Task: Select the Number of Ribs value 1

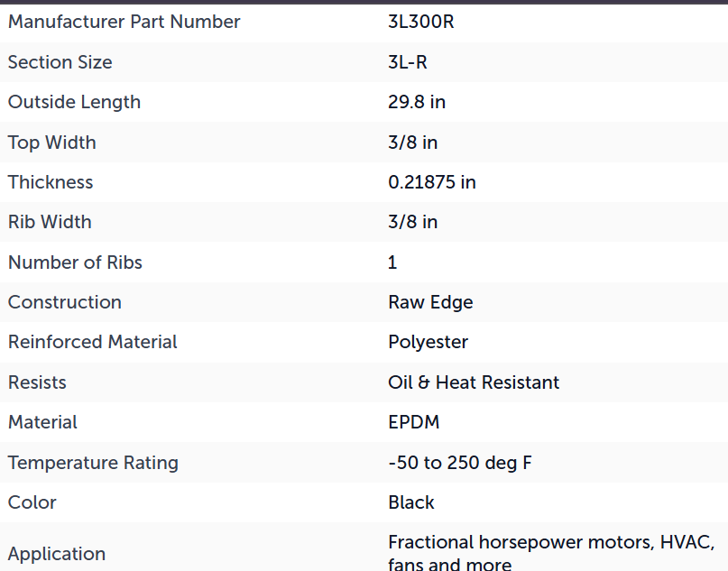Action: 392,262
